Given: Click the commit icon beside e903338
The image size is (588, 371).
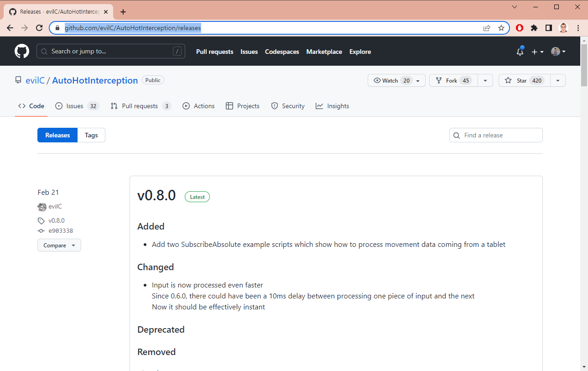Looking at the screenshot, I should tap(41, 231).
